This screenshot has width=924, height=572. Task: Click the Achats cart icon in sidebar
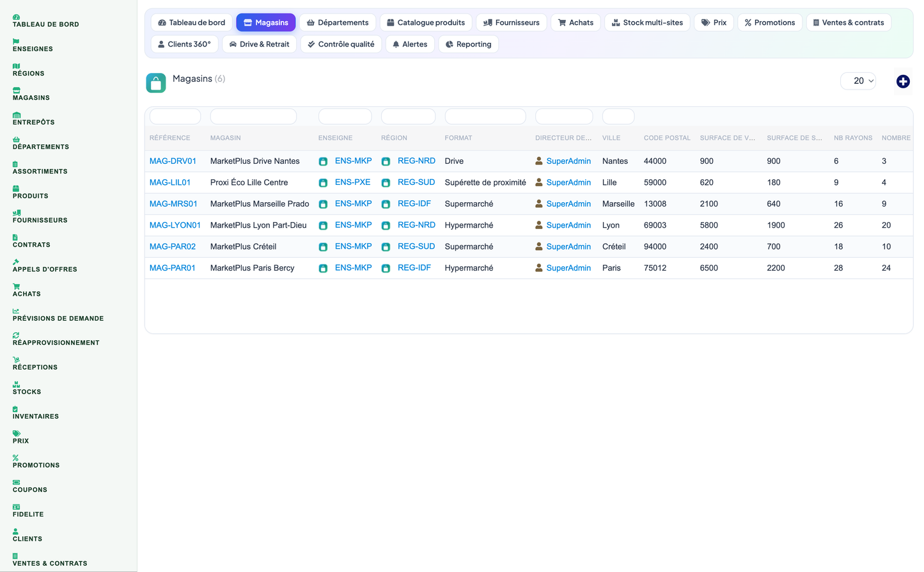click(16, 287)
